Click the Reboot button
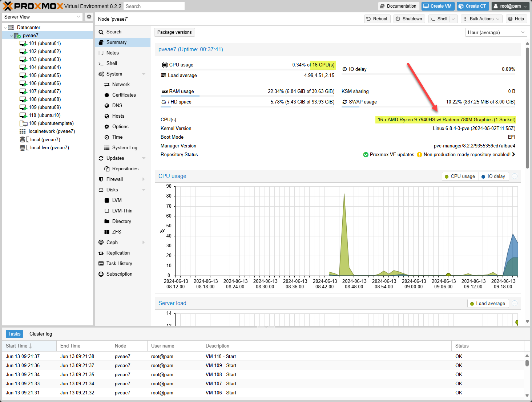The image size is (532, 402). (377, 19)
